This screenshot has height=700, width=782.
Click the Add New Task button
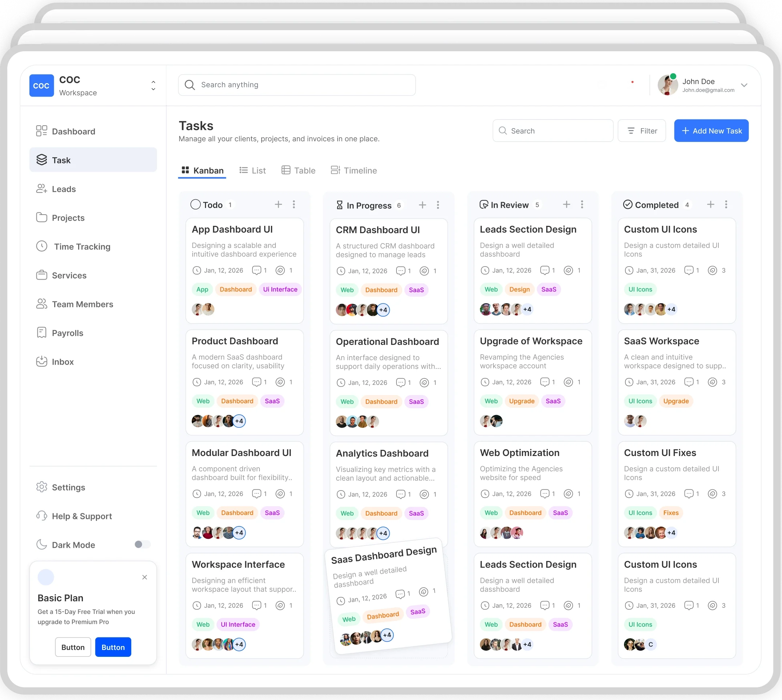711,131
